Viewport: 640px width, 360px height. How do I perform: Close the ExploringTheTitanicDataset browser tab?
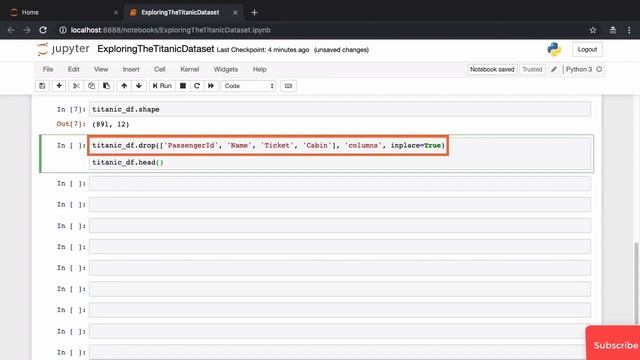point(235,13)
